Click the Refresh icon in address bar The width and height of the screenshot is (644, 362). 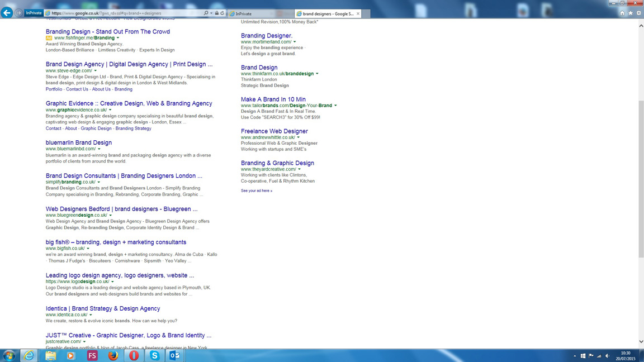(222, 13)
